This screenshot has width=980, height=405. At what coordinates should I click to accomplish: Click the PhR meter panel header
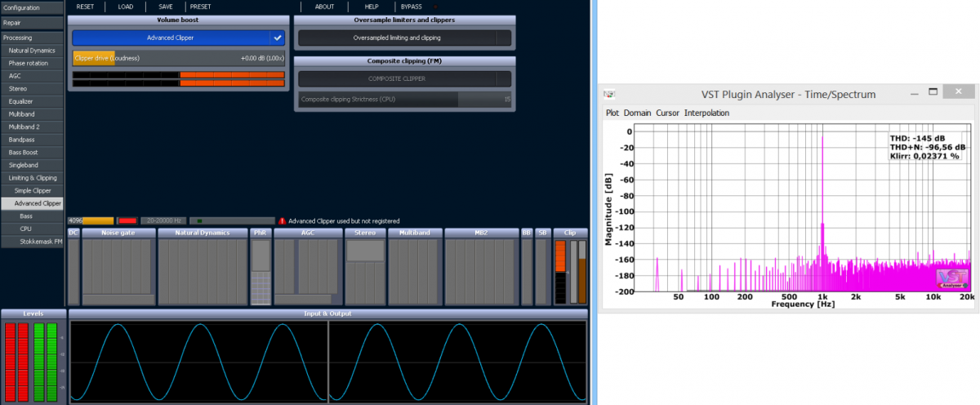pyautogui.click(x=261, y=233)
